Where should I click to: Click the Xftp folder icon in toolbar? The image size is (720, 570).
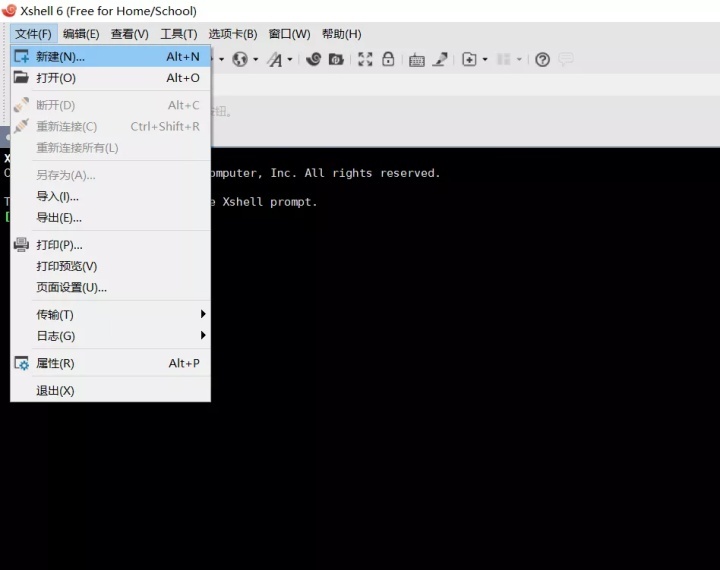click(336, 59)
